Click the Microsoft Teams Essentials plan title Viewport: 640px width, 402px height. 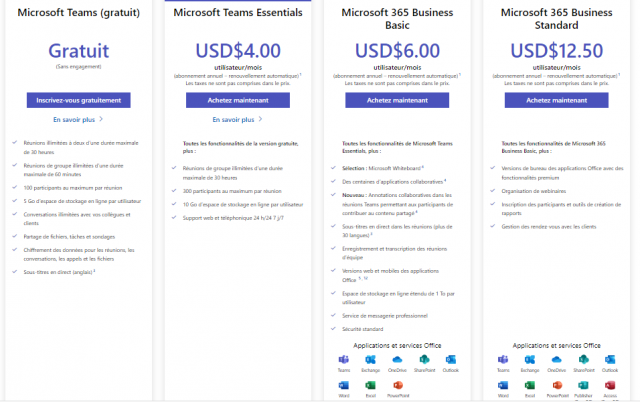tap(238, 13)
